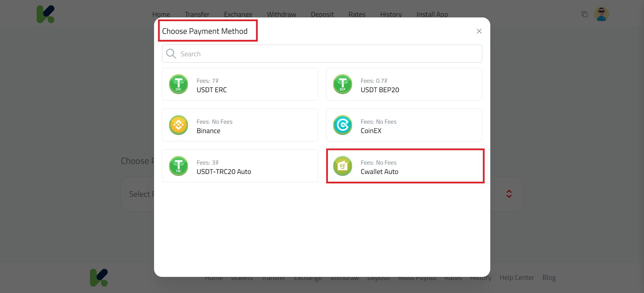This screenshot has width=644, height=293.
Task: Focus the payment method Search field
Action: pos(322,54)
